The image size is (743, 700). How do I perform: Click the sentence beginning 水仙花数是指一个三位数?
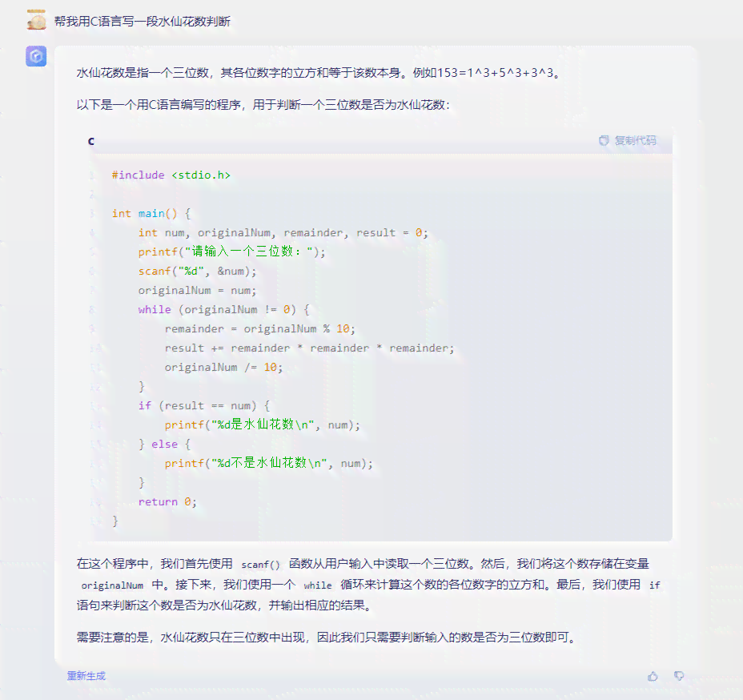tap(319, 73)
